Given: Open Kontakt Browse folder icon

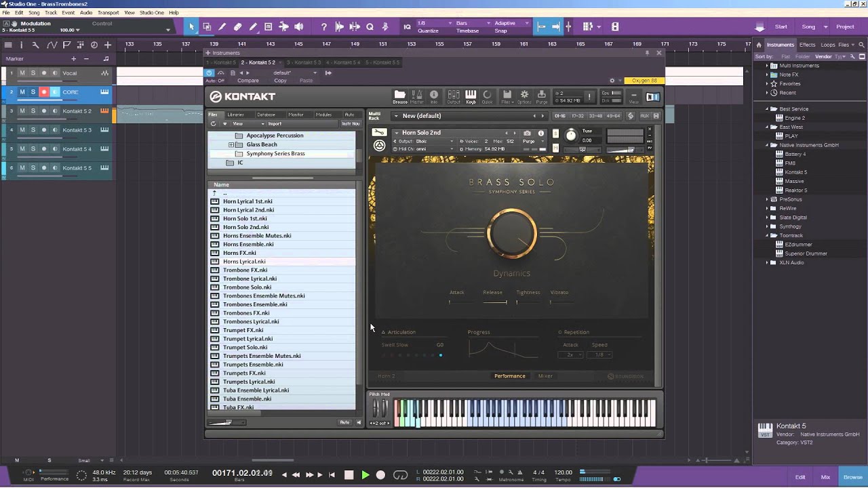Looking at the screenshot, I should 399,96.
